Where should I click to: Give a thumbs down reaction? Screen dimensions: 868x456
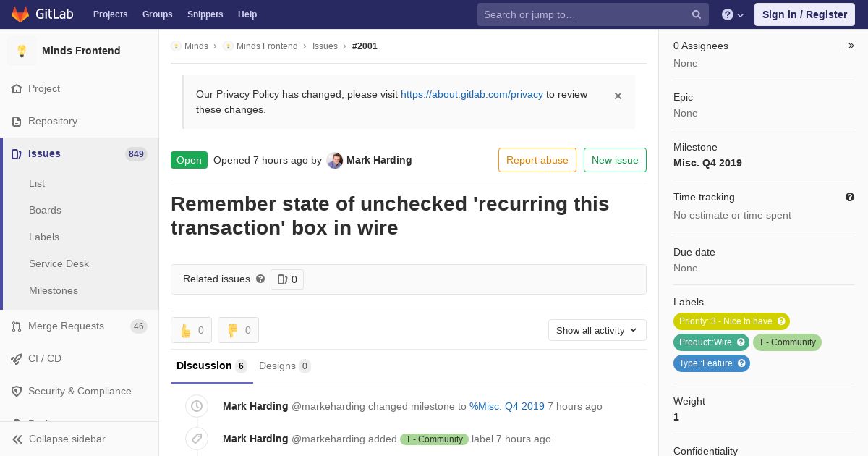pos(238,330)
